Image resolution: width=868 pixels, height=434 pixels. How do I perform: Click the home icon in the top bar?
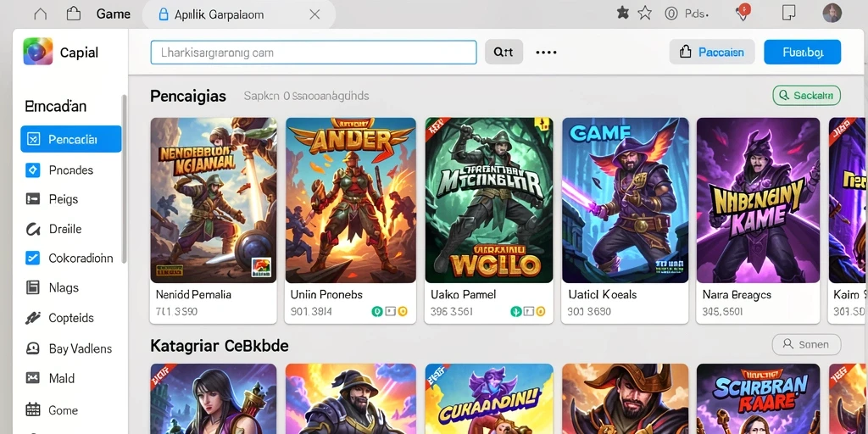(x=41, y=14)
